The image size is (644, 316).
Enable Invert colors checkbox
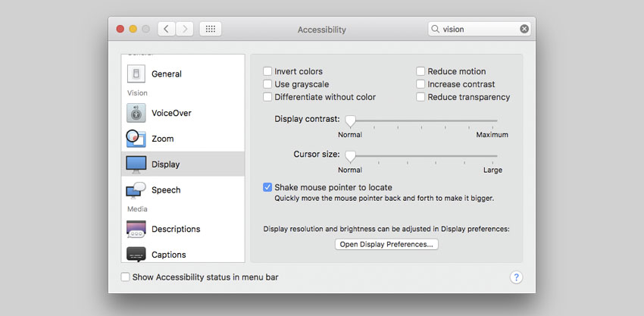(x=267, y=71)
